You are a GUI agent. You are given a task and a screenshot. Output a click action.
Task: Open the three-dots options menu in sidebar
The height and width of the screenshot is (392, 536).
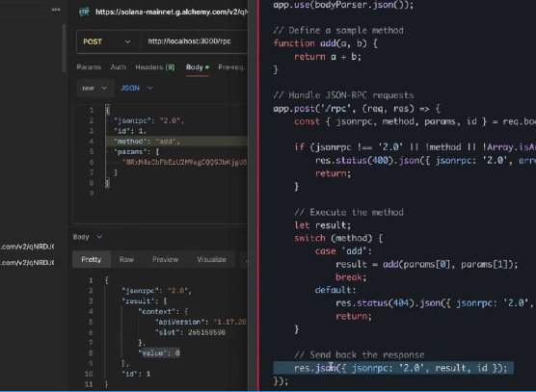click(56, 10)
